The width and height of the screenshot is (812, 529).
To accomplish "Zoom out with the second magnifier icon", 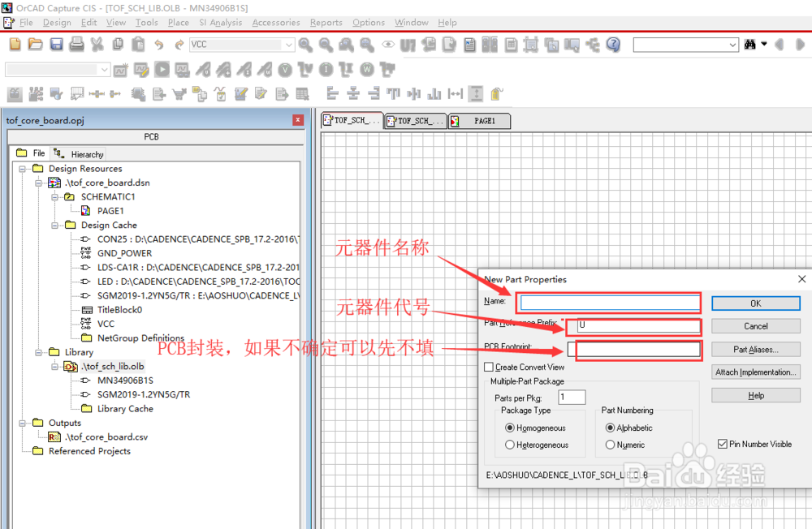I will [326, 45].
